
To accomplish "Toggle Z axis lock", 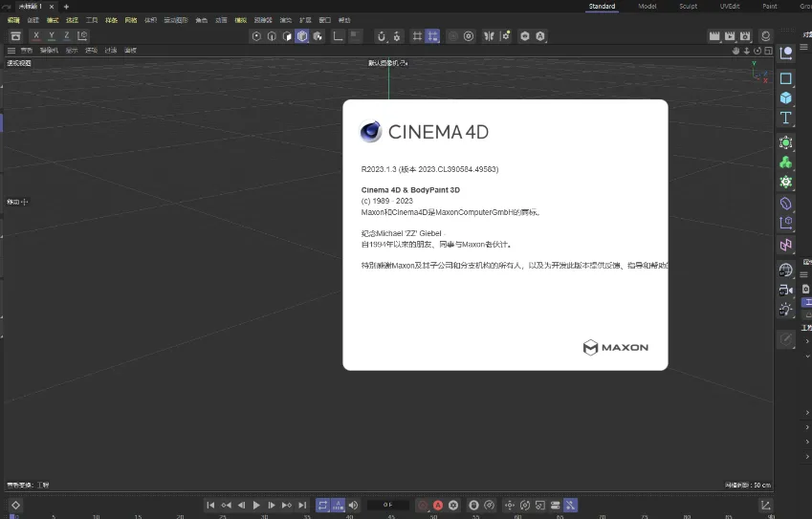I will pyautogui.click(x=66, y=35).
